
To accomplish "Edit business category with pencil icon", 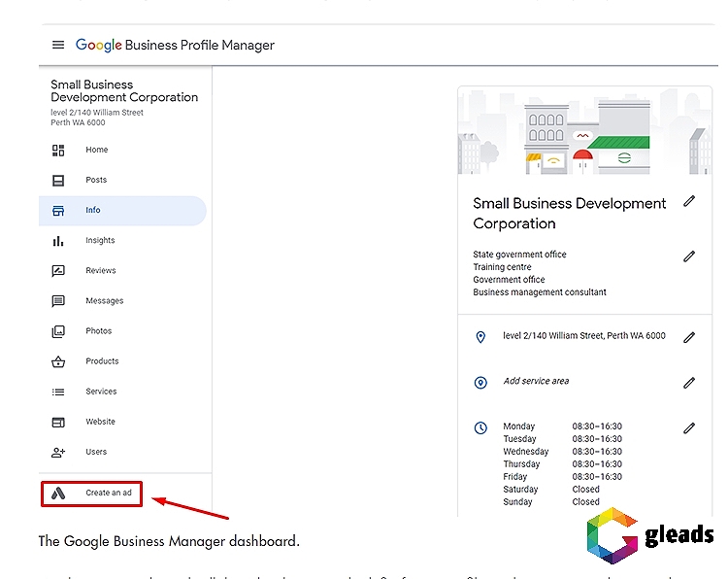I will 689,256.
